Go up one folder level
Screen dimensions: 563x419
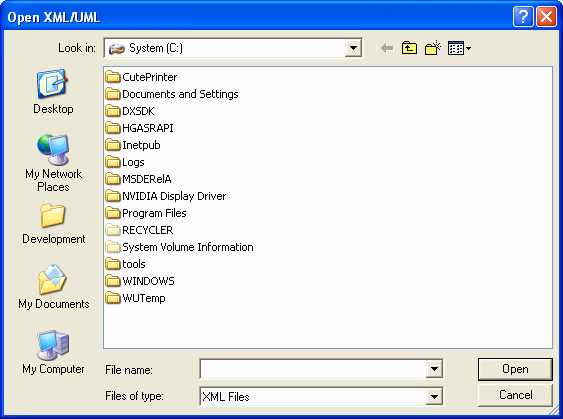409,48
